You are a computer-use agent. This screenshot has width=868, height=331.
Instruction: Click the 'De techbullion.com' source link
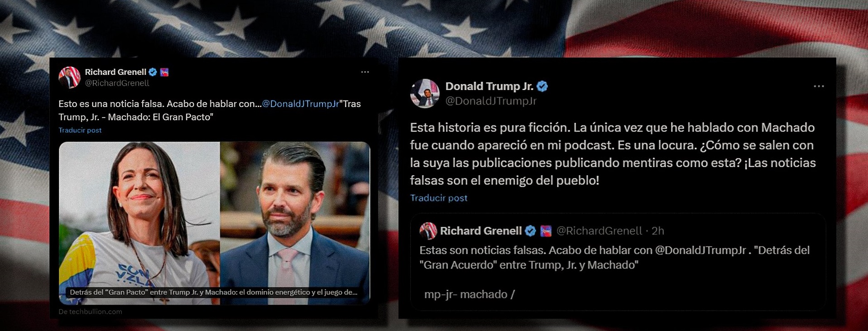point(90,312)
